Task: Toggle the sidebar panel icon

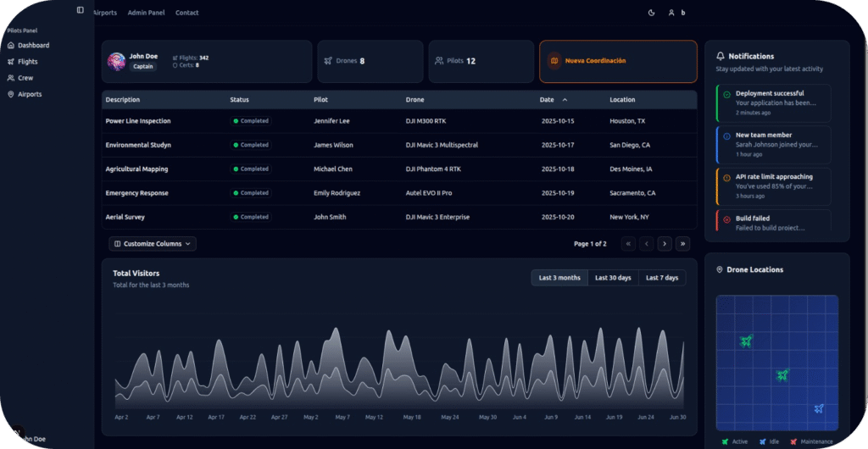Action: point(81,10)
